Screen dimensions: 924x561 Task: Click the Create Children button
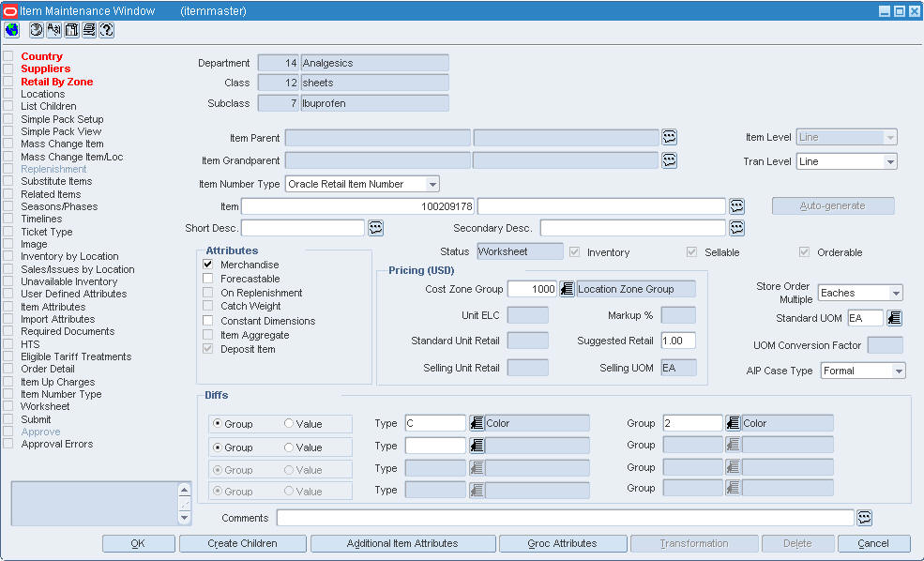pyautogui.click(x=242, y=543)
